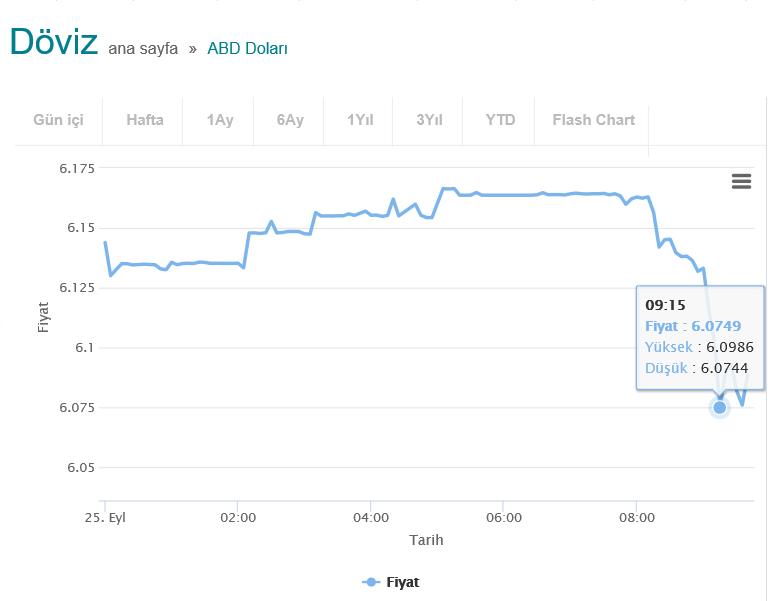Open the ABD Doları breadcrumb link
780x601 pixels.
tap(247, 48)
